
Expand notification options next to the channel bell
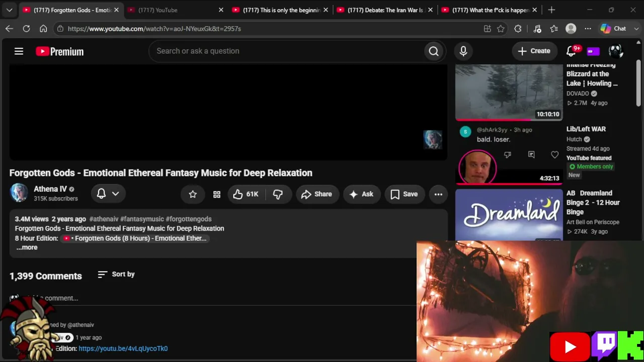click(115, 194)
